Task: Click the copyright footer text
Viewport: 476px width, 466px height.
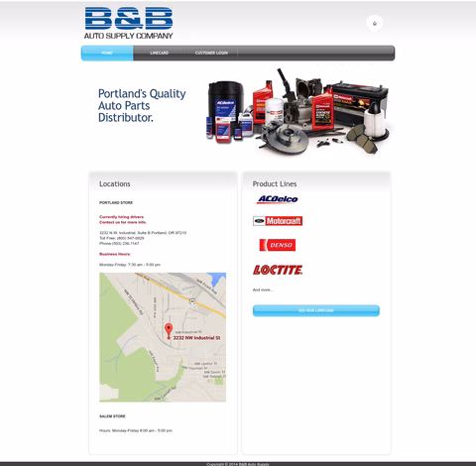Action: tap(238, 464)
